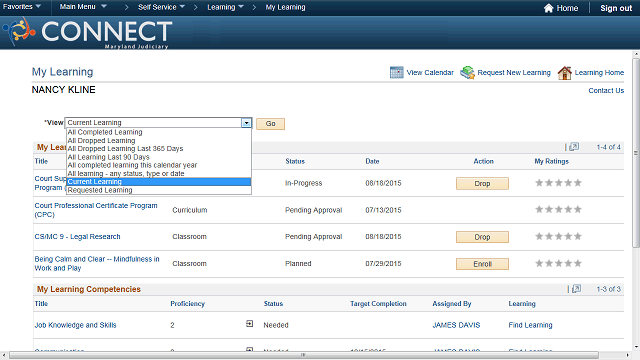The image size is (640, 360).
Task: Click the horizontal scrollbar at bottom
Action: [304, 355]
